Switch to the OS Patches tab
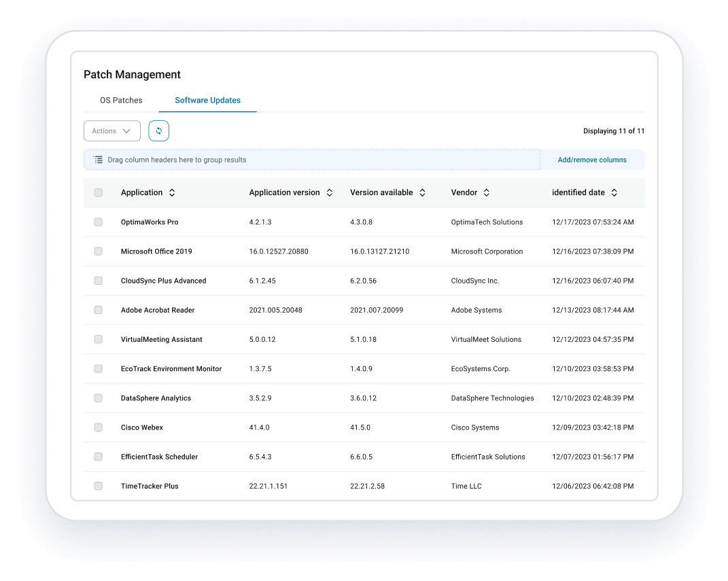Image resolution: width=728 pixels, height=581 pixels. tap(121, 101)
